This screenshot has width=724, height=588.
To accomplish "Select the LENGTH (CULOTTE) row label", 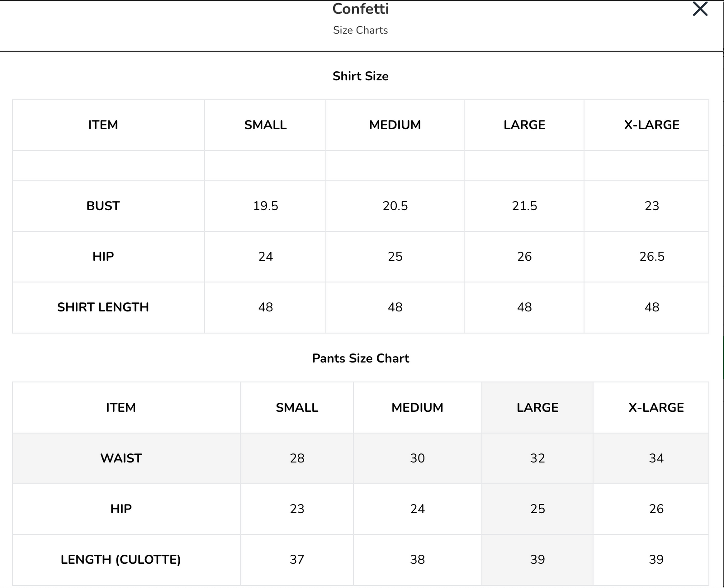I will point(121,559).
